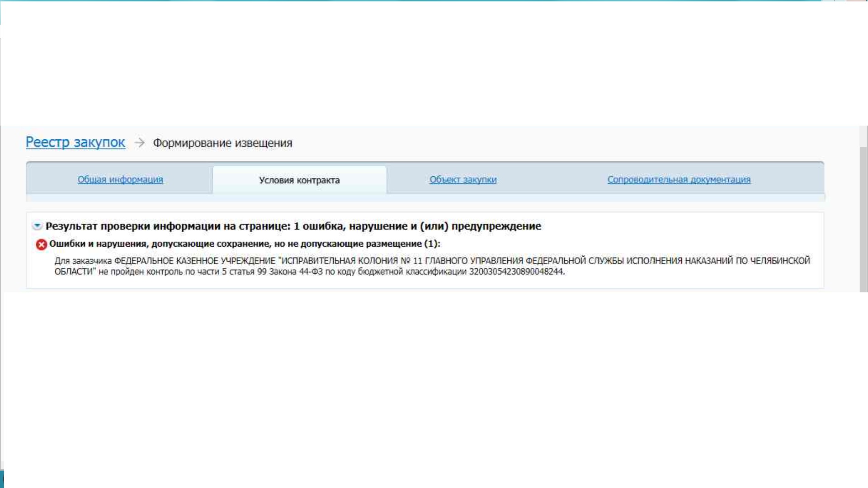Open the Сопроводительная документация tab

tap(679, 179)
